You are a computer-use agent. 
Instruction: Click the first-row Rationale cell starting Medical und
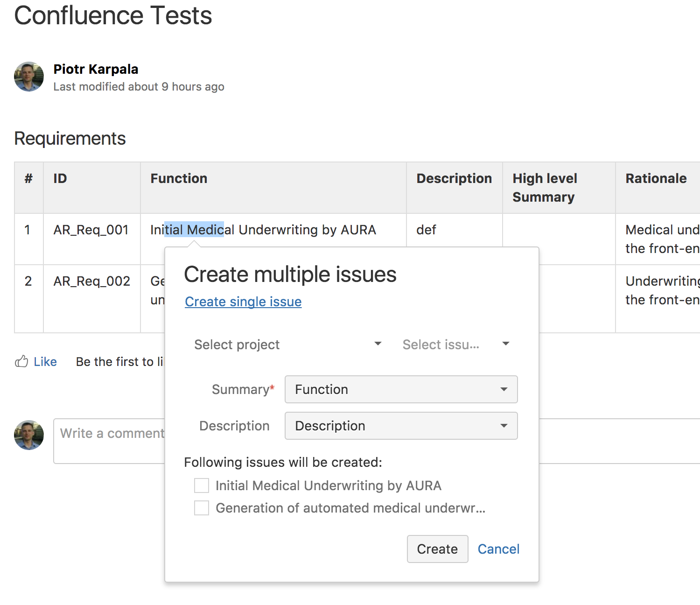click(658, 239)
